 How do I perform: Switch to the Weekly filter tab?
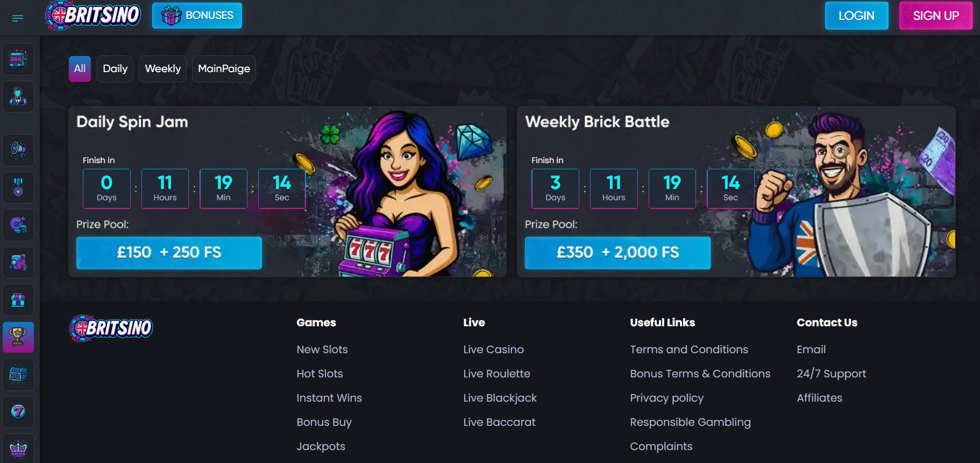click(162, 69)
